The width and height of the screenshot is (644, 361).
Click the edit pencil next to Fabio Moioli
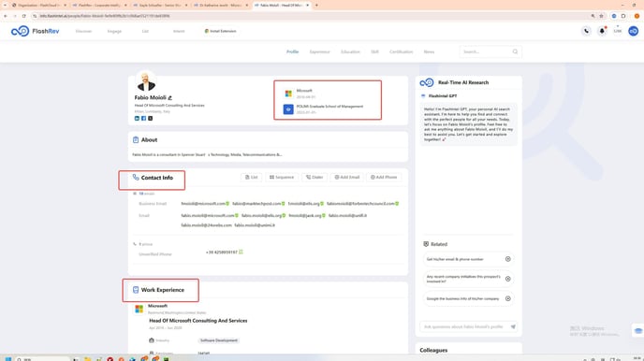point(170,97)
